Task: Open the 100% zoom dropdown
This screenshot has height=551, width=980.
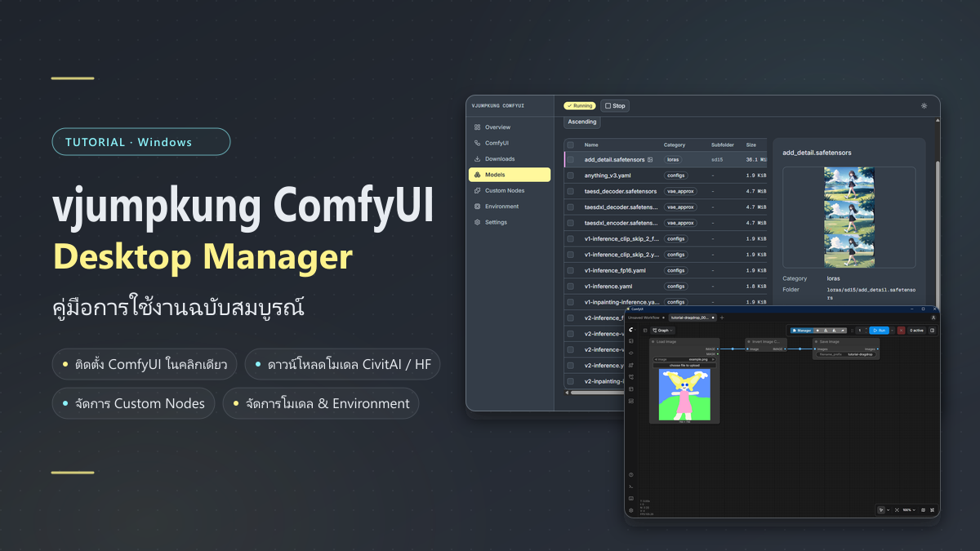Action: pyautogui.click(x=910, y=510)
